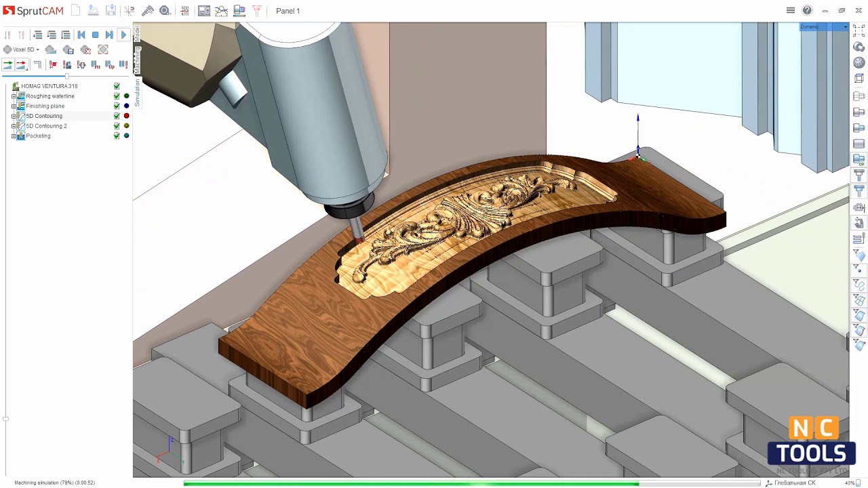Open the Panel 1 tab

pos(288,11)
